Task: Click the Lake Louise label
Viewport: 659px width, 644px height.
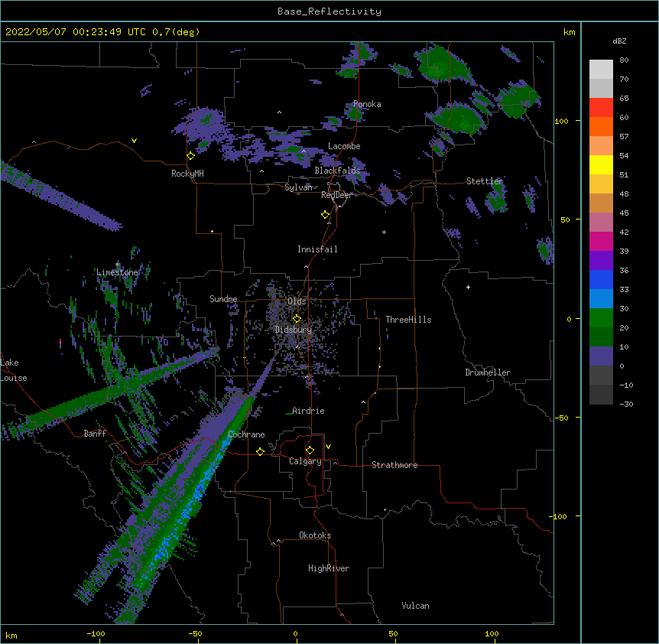Action: pyautogui.click(x=14, y=370)
